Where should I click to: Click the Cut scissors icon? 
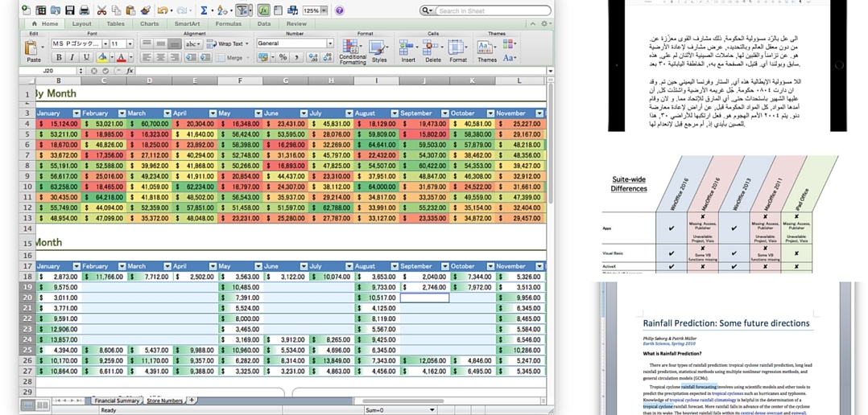tap(101, 10)
